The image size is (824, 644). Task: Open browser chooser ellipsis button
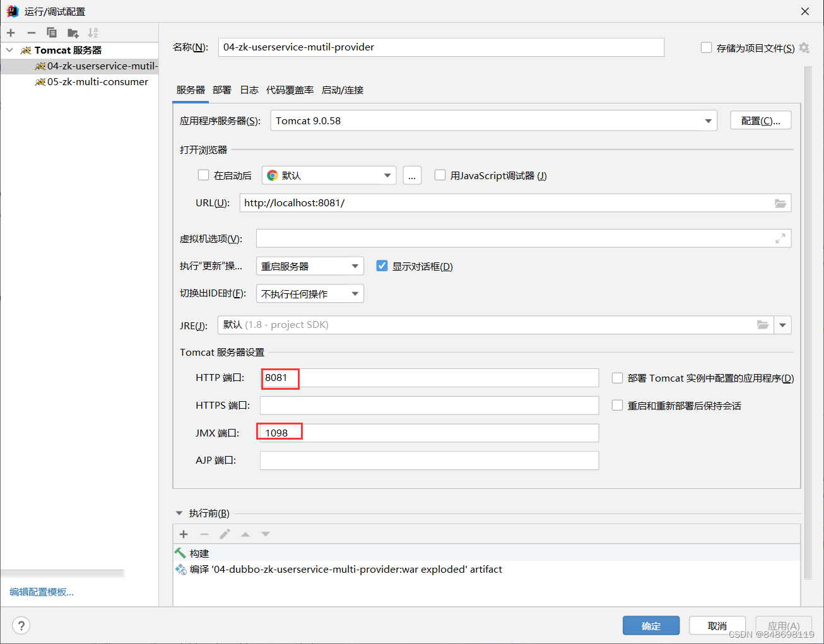pos(411,175)
